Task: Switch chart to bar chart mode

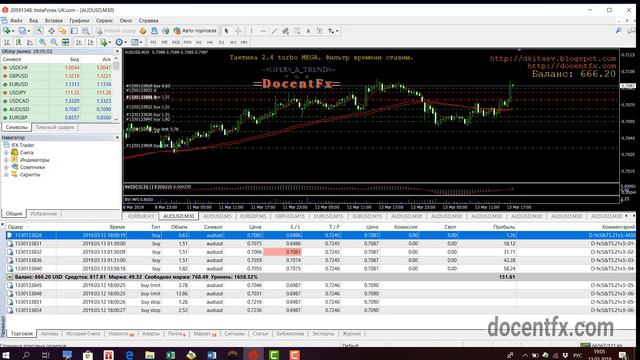Action: [7, 42]
